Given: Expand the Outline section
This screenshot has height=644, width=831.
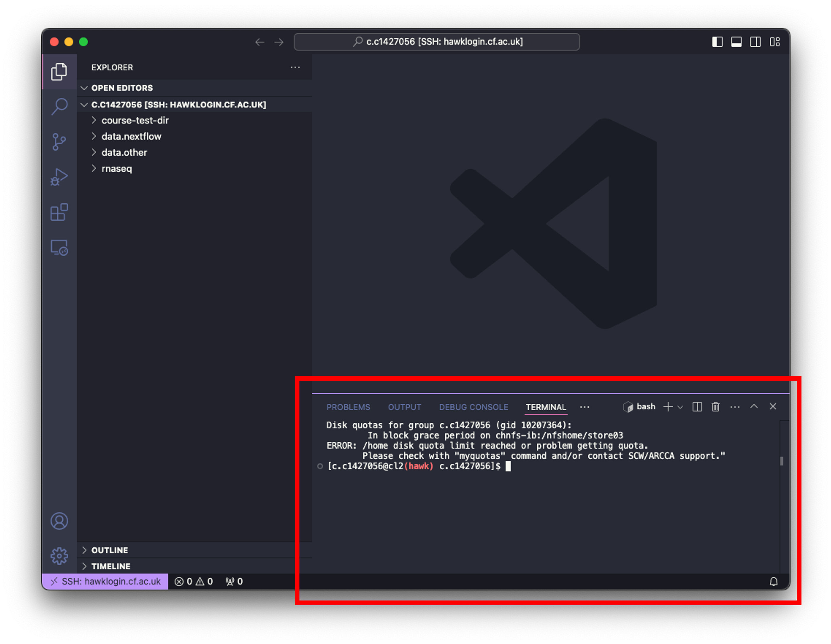Looking at the screenshot, I should [x=194, y=550].
